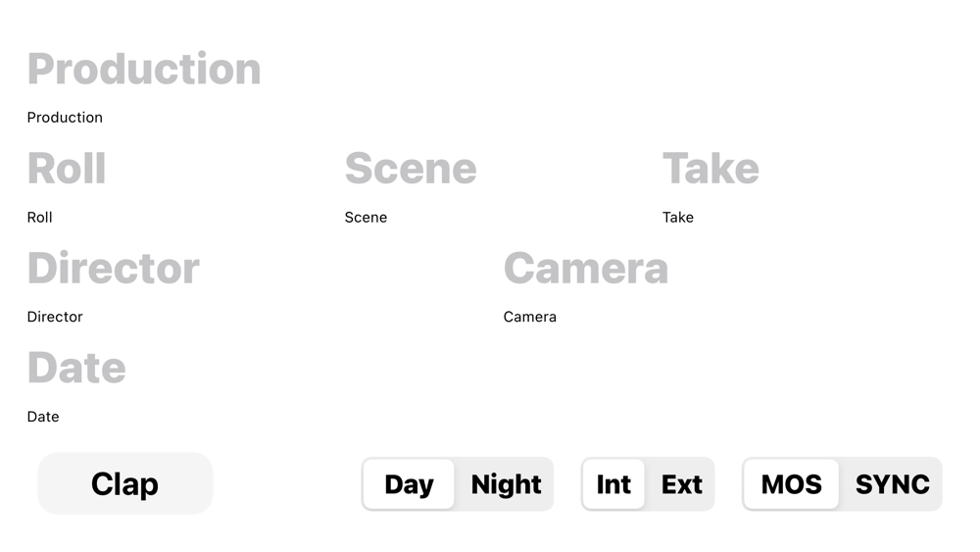The image size is (980, 552).
Task: Enter the Scene input field
Action: [411, 169]
